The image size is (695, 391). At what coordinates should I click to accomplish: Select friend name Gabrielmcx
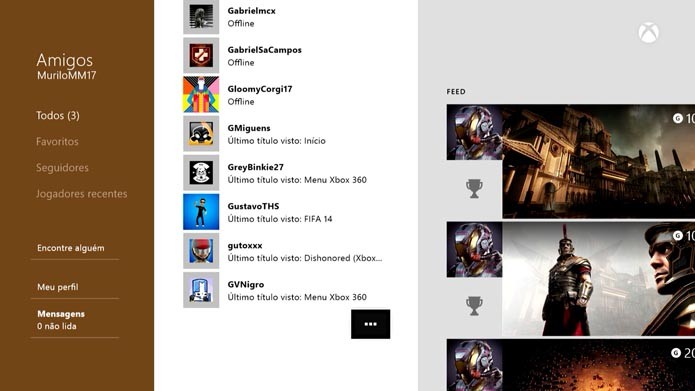point(251,11)
